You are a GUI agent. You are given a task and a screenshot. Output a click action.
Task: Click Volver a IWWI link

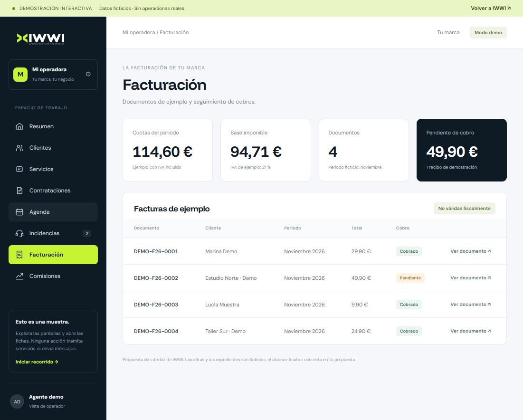click(491, 9)
